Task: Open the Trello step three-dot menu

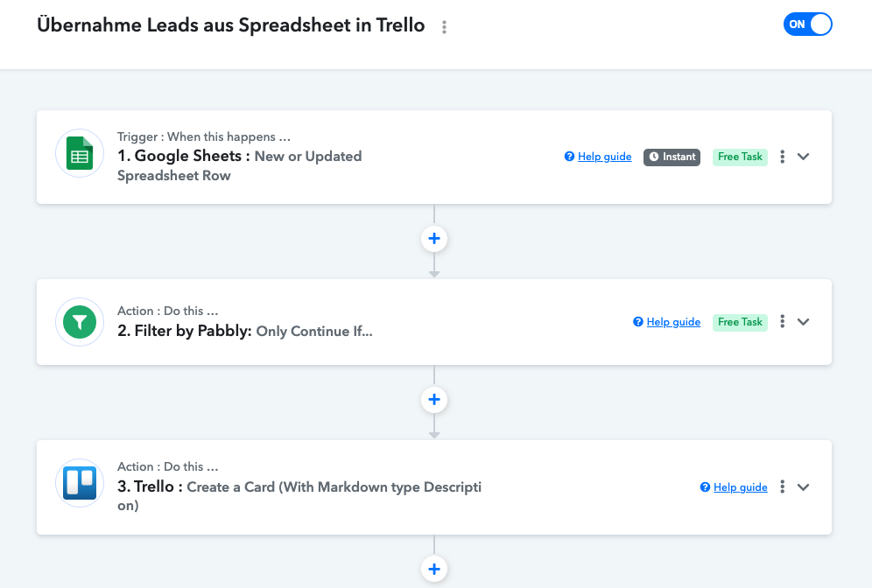Action: tap(783, 486)
